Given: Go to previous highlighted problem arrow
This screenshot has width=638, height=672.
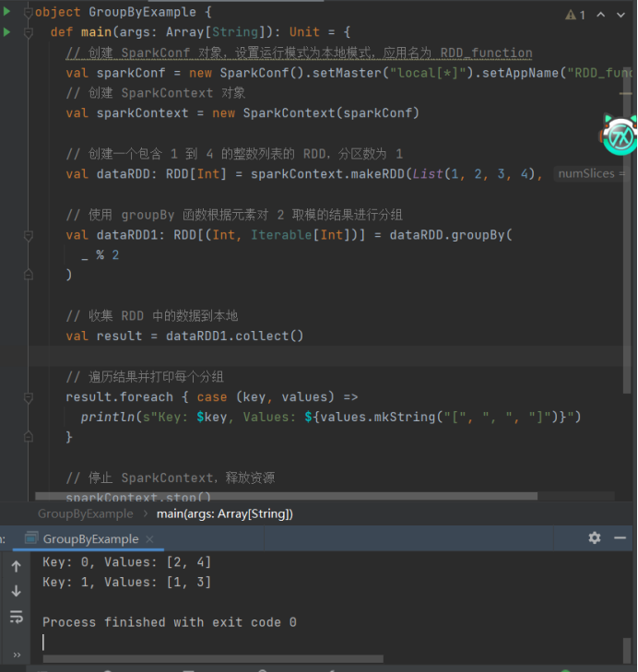Looking at the screenshot, I should pos(601,15).
